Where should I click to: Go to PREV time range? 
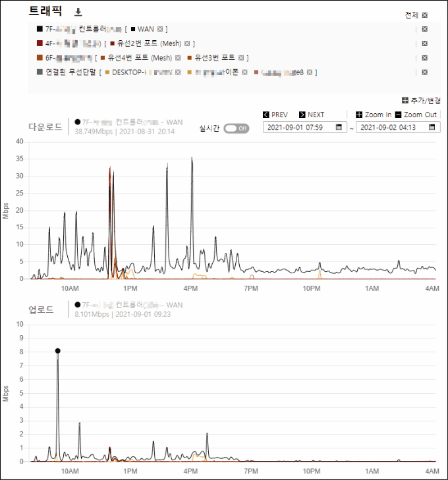(x=275, y=115)
